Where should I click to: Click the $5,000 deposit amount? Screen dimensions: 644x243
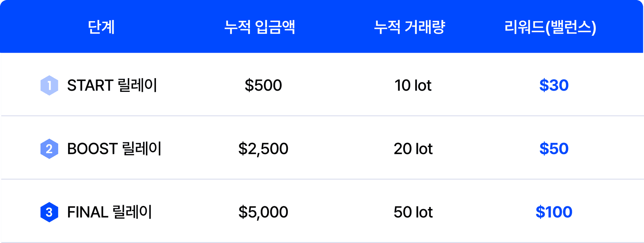(263, 212)
